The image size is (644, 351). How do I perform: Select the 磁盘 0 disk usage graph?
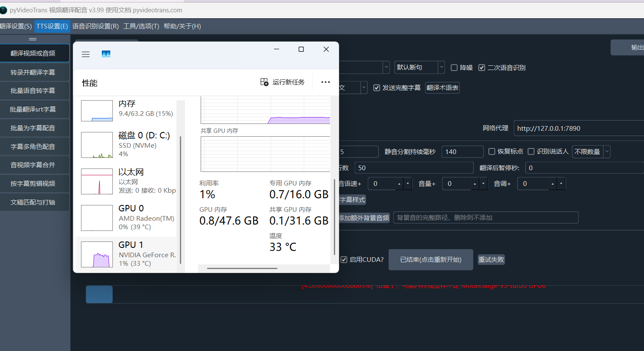(x=97, y=145)
